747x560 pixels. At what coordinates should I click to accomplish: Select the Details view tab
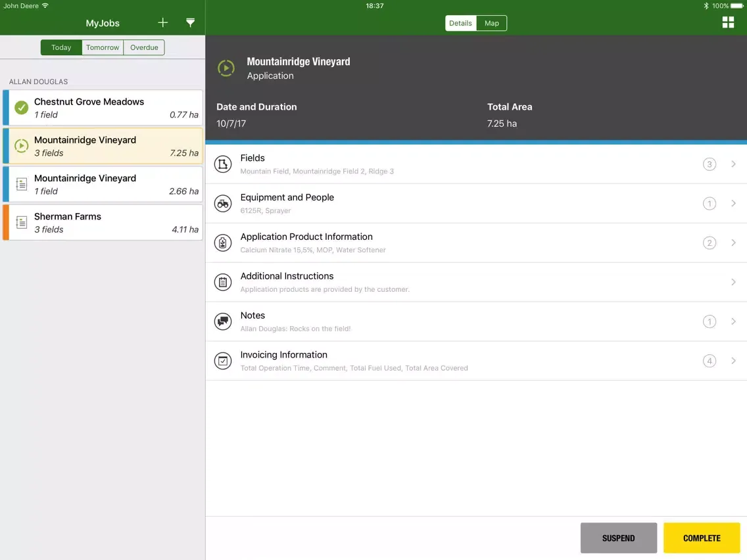tap(461, 23)
